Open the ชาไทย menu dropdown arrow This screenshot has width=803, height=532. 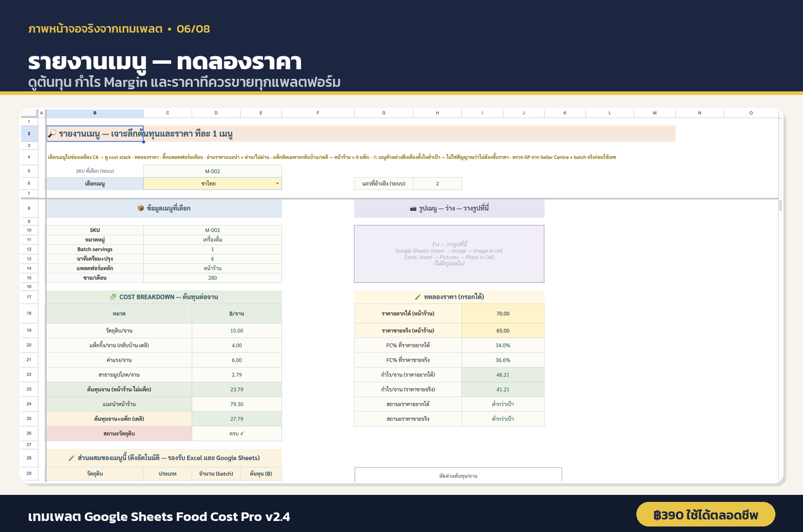tap(277, 184)
